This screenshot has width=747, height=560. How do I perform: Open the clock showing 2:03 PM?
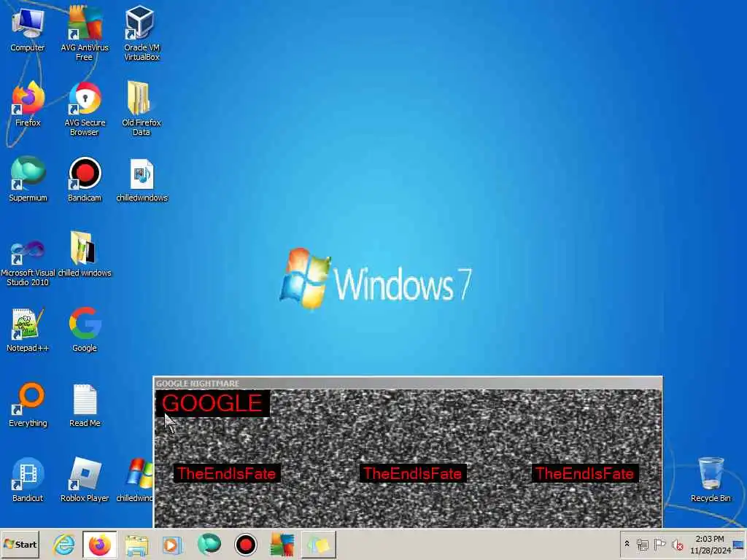[710, 544]
